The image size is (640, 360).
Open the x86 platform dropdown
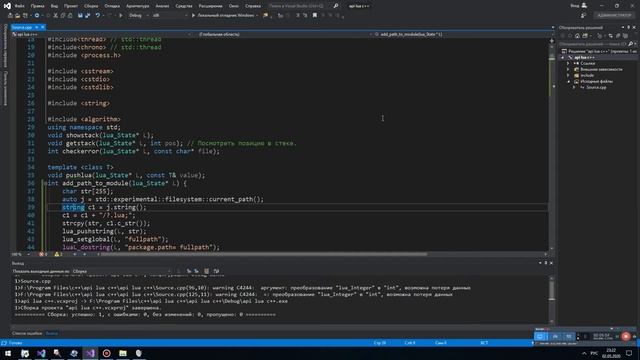click(x=169, y=16)
